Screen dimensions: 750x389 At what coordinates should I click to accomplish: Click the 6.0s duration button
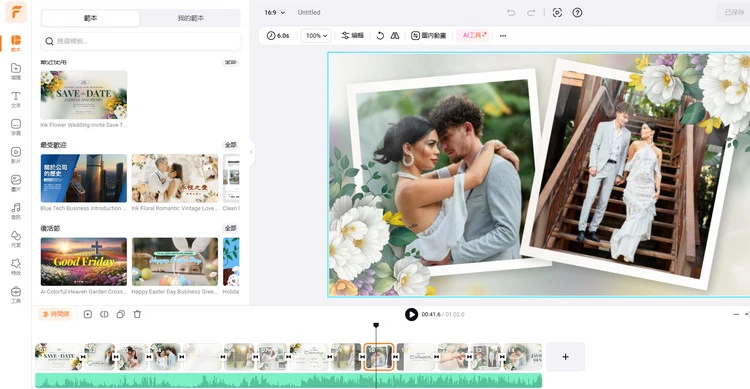[278, 35]
